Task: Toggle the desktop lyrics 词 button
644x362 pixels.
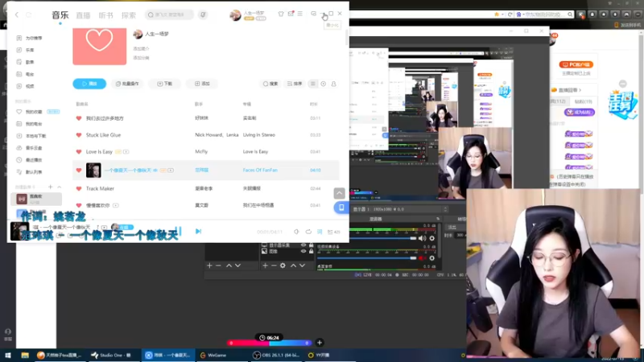Action: [320, 232]
